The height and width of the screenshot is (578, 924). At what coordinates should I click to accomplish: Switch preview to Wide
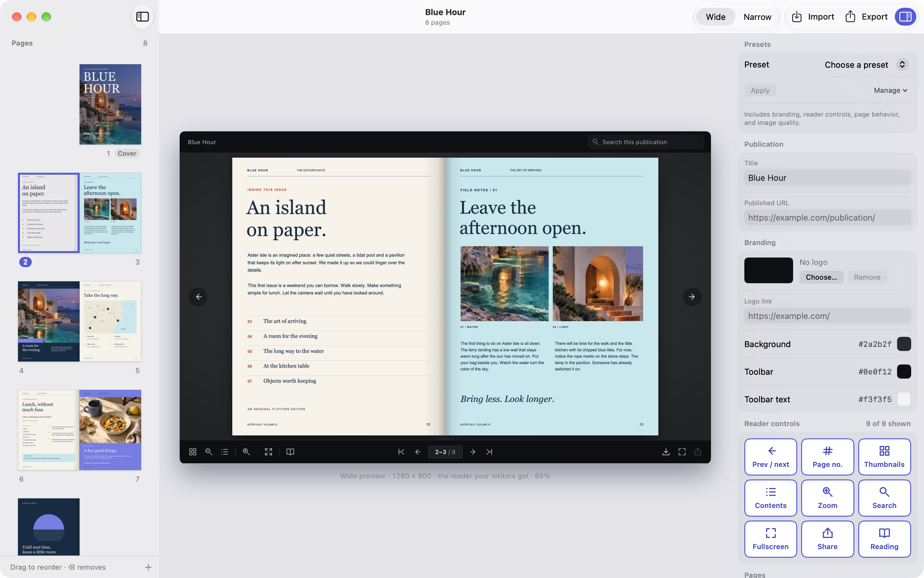click(715, 17)
